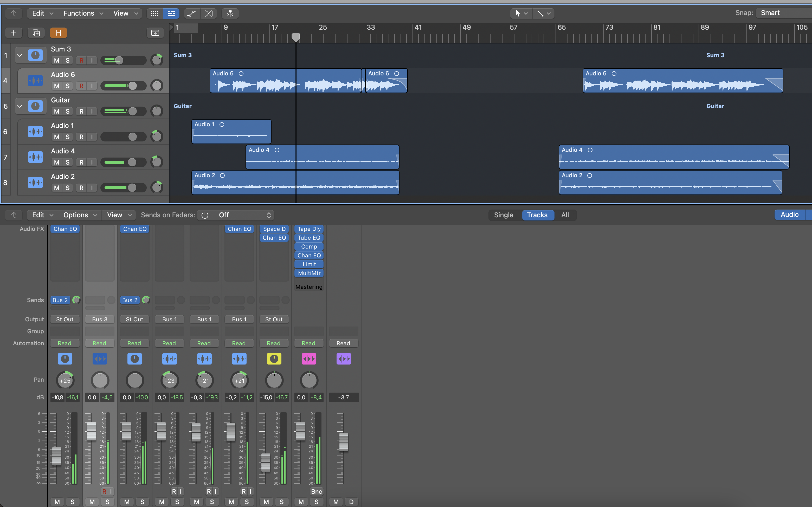Toggle the orange Hide tracks H button
The image size is (812, 507).
[58, 33]
